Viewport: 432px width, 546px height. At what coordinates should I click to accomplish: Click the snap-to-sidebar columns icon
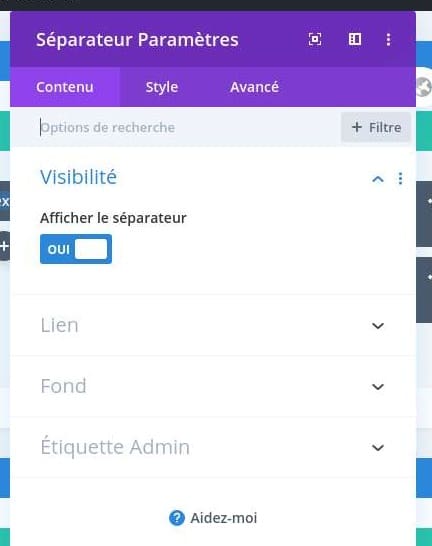point(355,39)
